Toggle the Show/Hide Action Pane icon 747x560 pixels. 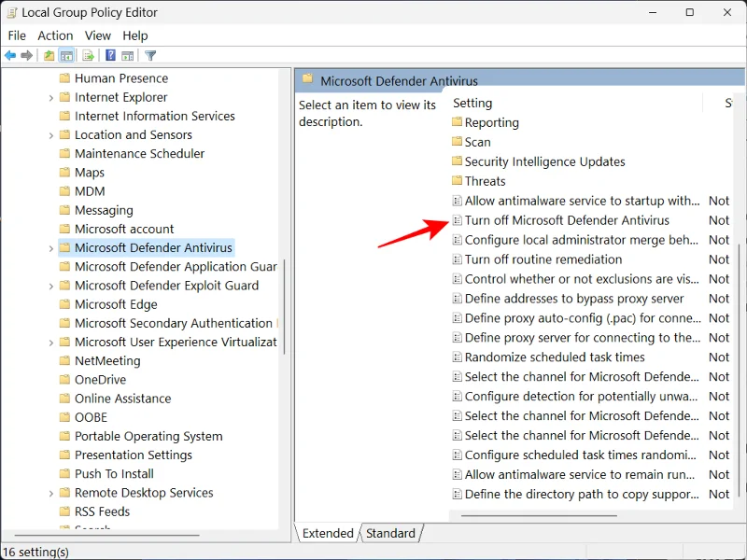128,55
